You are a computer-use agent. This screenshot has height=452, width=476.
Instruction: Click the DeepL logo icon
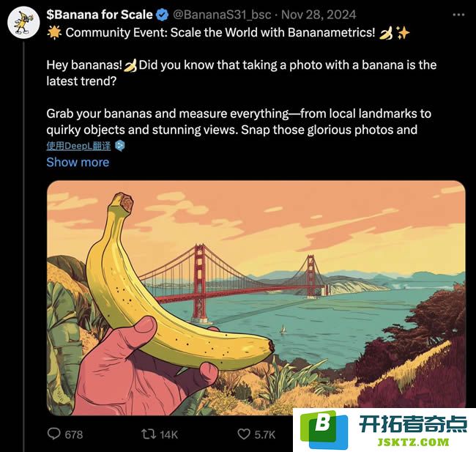120,146
